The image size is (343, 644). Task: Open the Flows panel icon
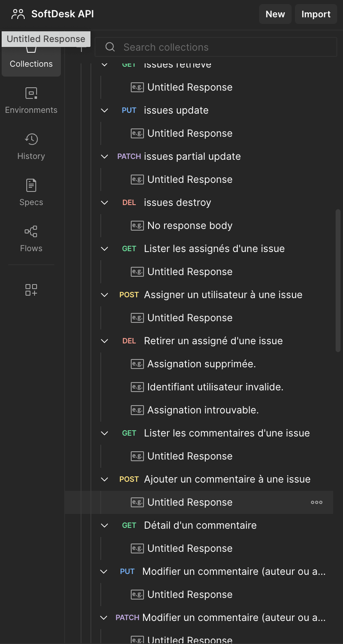click(x=31, y=231)
